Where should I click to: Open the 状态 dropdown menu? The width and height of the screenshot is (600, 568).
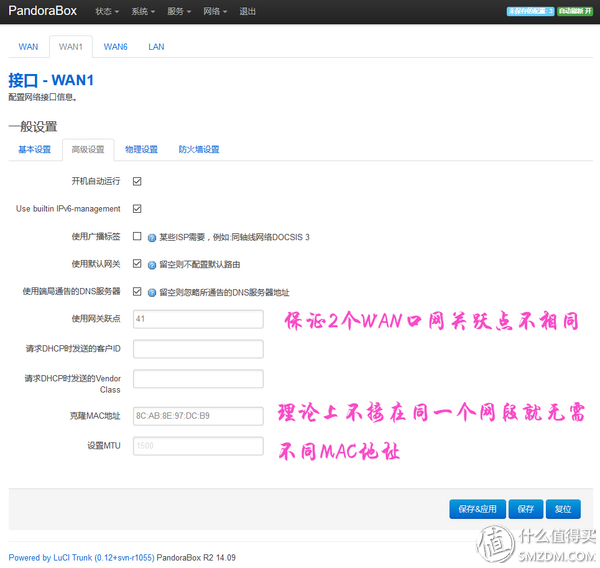[x=107, y=11]
